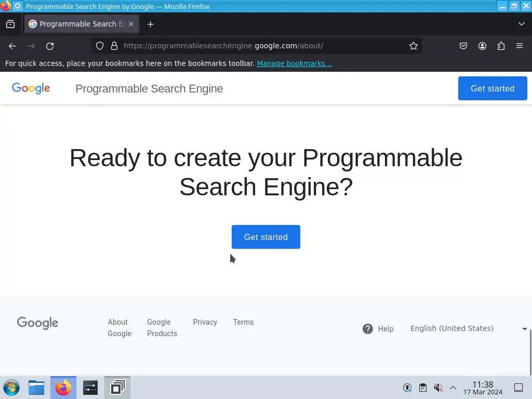Bookmark this page with the star icon
This screenshot has width=532, height=399.
(x=413, y=46)
